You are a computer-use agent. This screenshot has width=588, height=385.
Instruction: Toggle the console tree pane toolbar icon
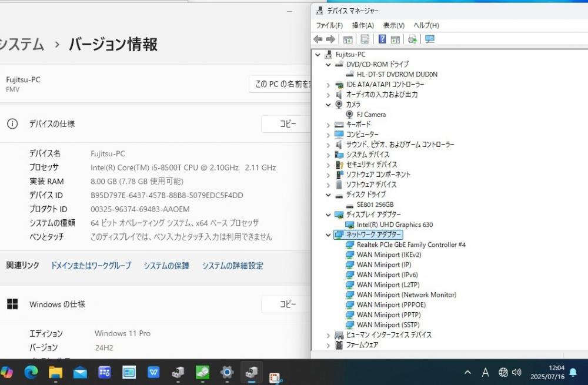pyautogui.click(x=348, y=39)
